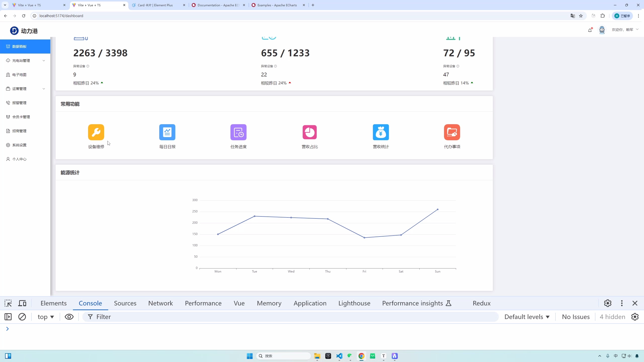Open the 营收占比 pie chart icon
This screenshot has height=362, width=644.
pyautogui.click(x=309, y=132)
